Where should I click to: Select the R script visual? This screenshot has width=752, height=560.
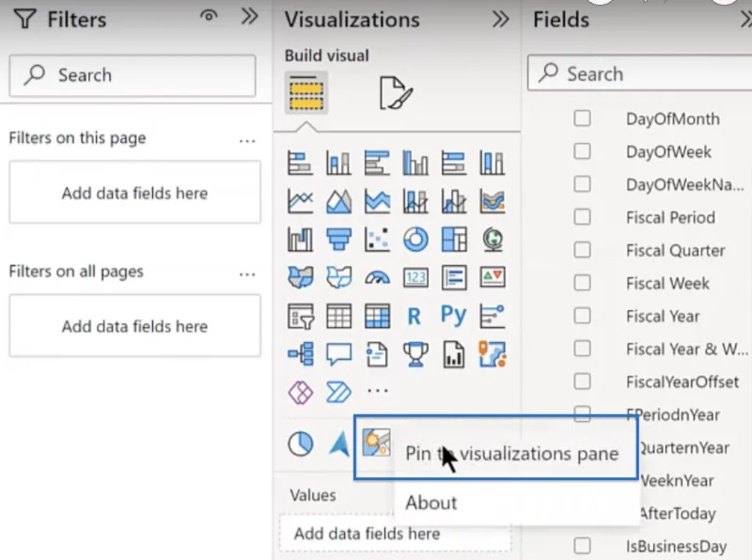415,316
